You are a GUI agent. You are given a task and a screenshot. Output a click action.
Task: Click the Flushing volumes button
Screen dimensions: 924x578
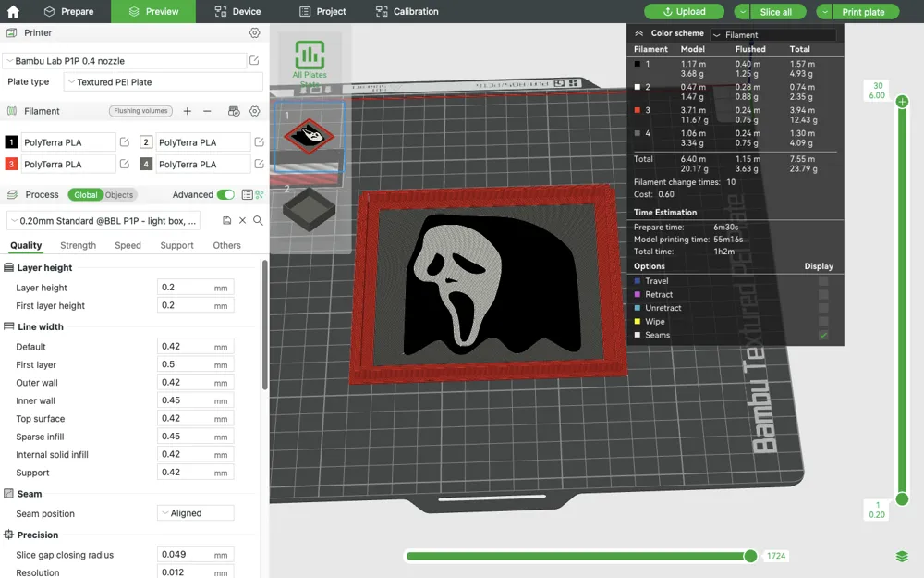140,111
